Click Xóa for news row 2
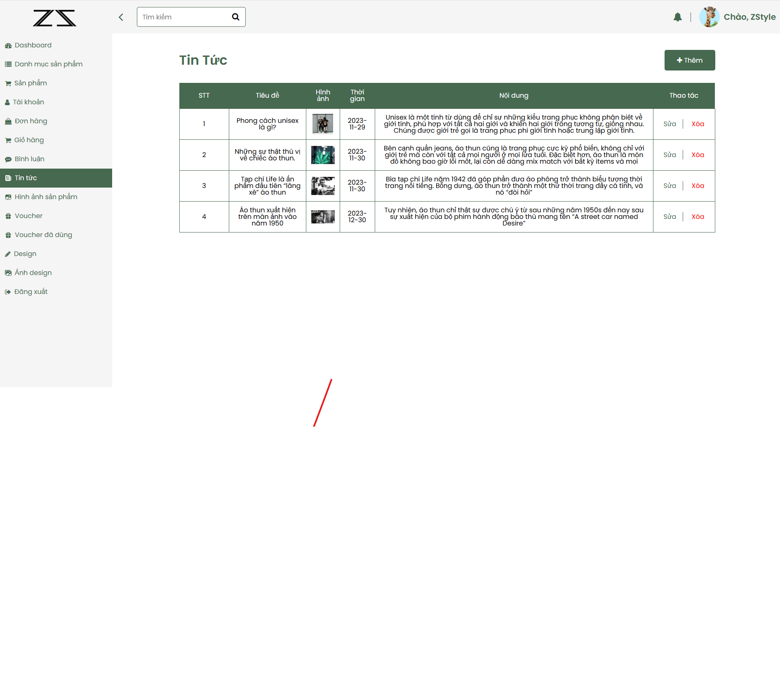This screenshot has width=780, height=700. 698,155
